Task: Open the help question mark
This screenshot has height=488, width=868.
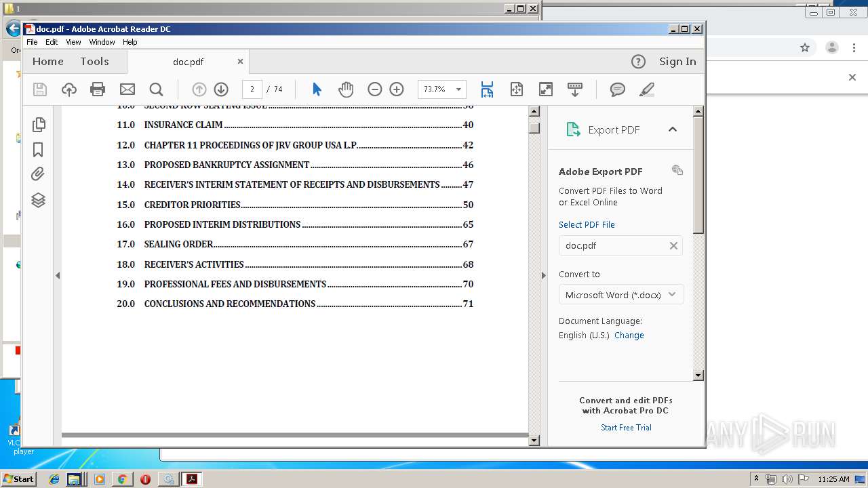Action: (638, 62)
